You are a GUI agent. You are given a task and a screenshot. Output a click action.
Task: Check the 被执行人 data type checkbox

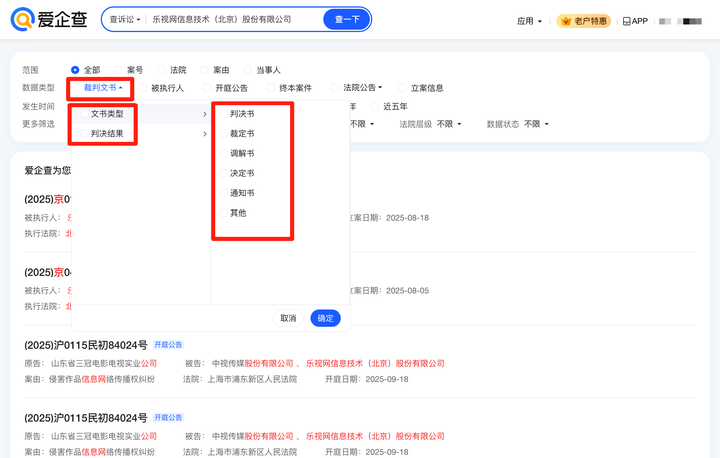(x=143, y=88)
